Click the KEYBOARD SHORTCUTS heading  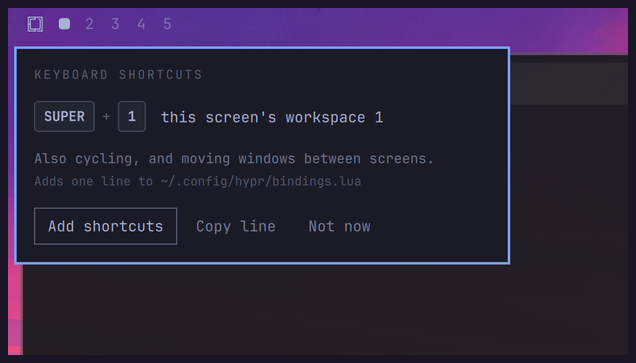tap(118, 75)
